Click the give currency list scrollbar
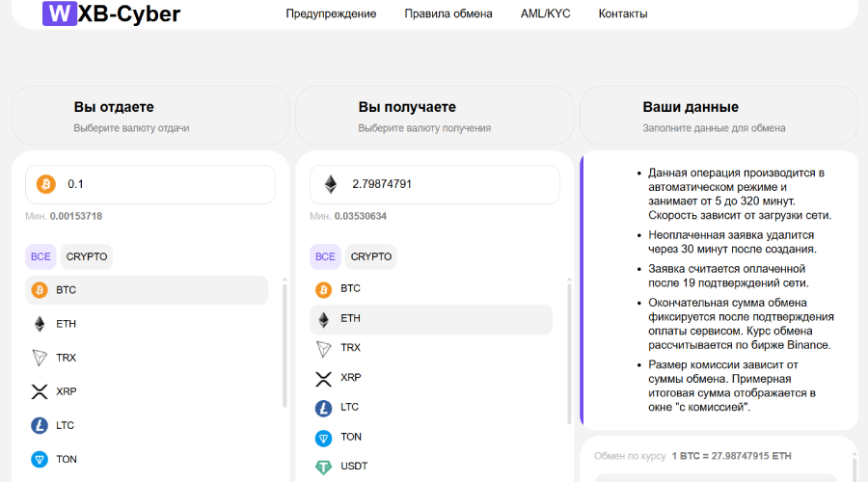 [285, 342]
